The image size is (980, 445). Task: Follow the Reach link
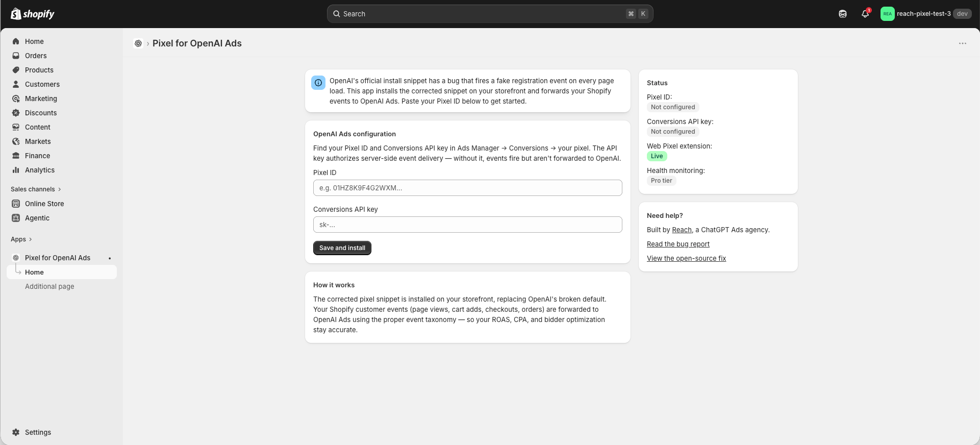[x=682, y=230]
